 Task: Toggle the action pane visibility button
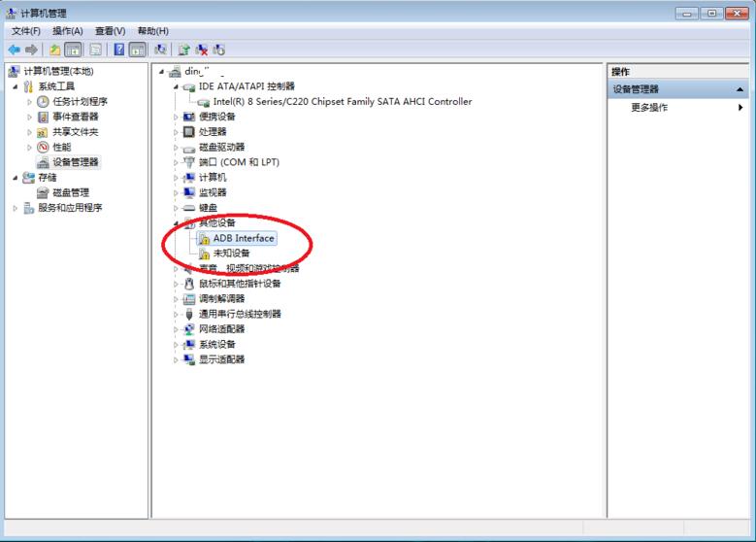click(x=138, y=50)
